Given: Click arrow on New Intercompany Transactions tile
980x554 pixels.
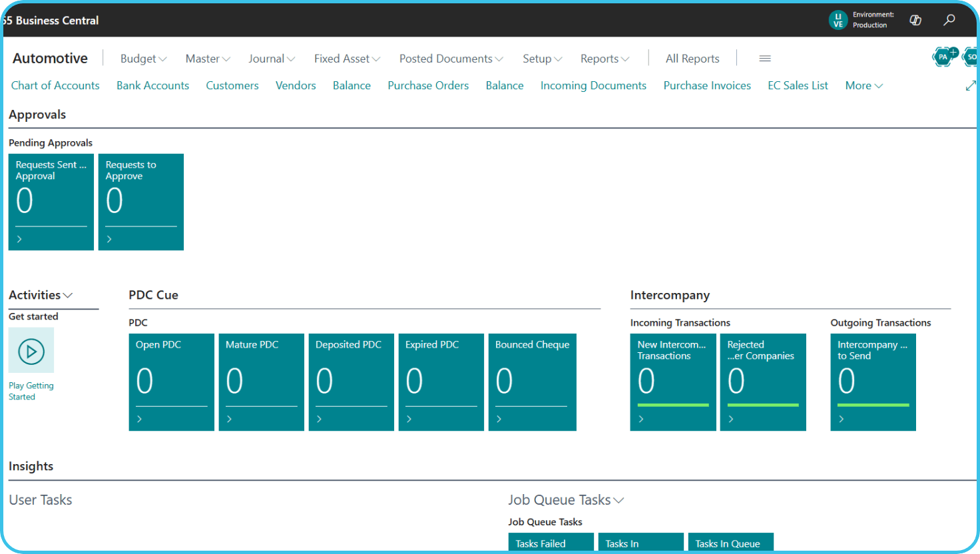Looking at the screenshot, I should click(x=641, y=419).
